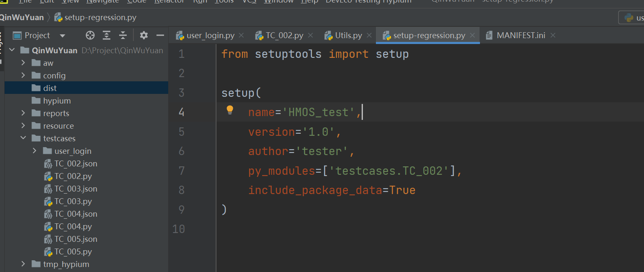Image resolution: width=644 pixels, height=272 pixels.
Task: Close the user_login.py tab
Action: coord(241,36)
